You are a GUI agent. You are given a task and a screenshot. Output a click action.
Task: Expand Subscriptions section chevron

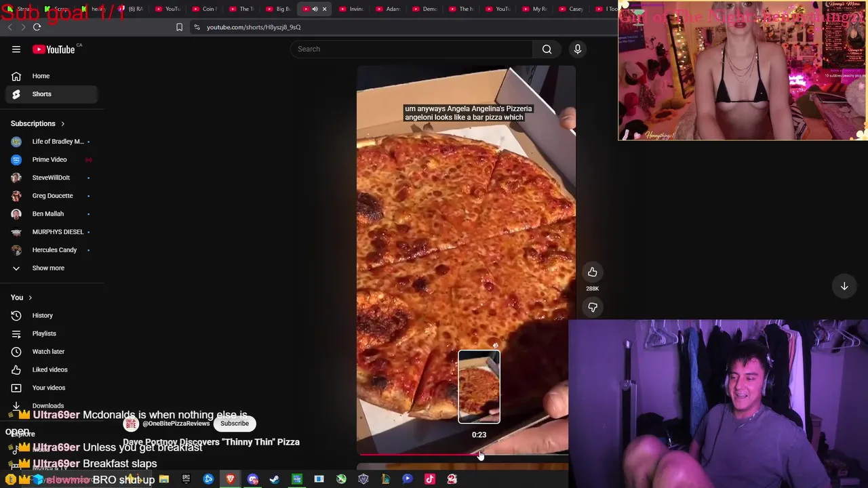point(62,124)
